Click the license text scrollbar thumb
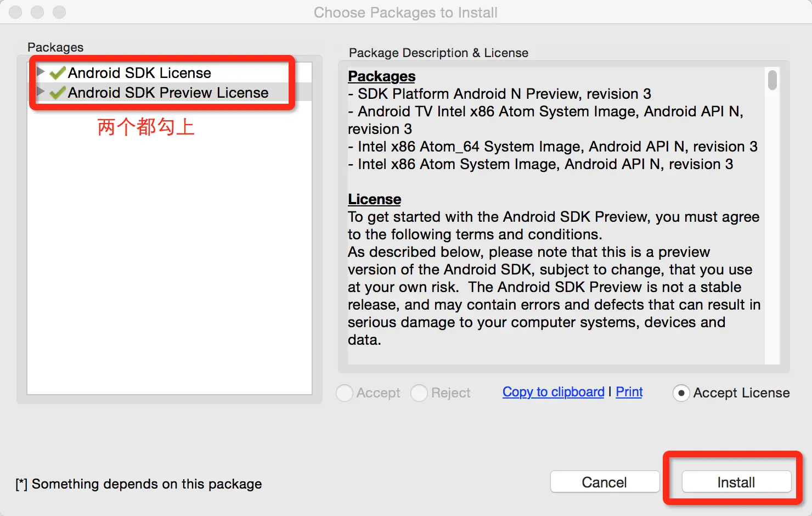812x516 pixels. coord(772,80)
